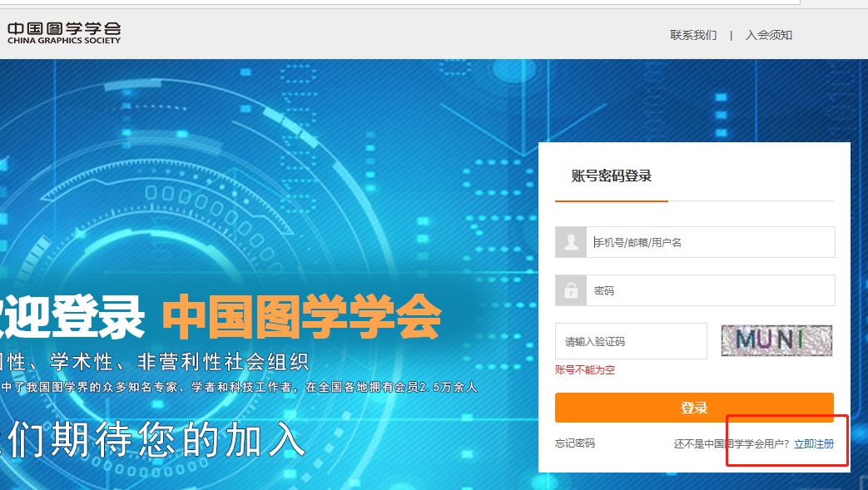Select the 账号密码登录 tab

(611, 176)
